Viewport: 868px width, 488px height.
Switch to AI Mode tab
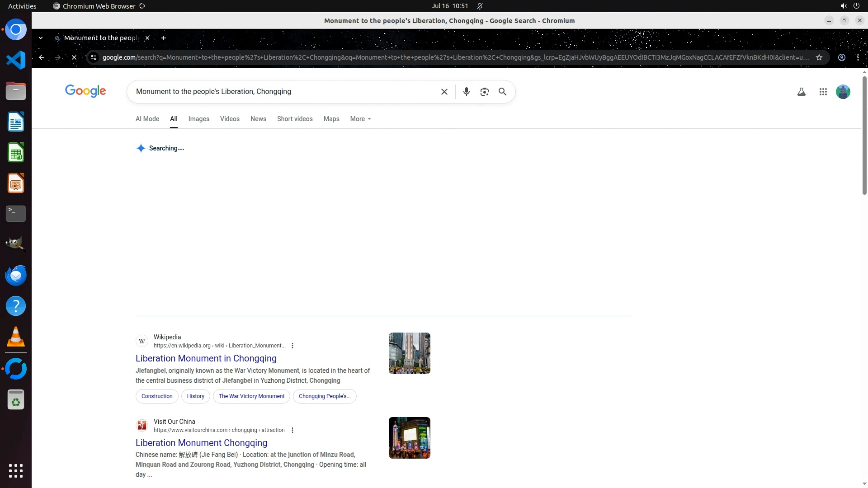(147, 119)
